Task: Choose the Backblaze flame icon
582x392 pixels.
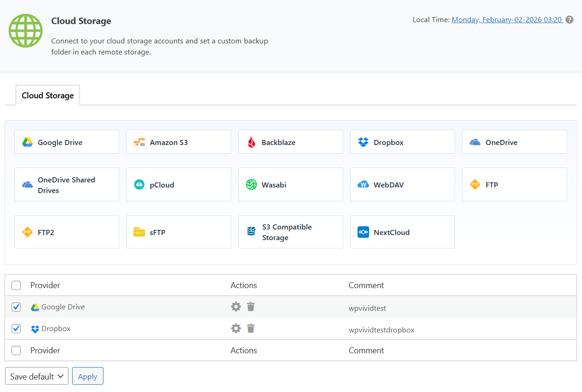Action: (x=251, y=142)
